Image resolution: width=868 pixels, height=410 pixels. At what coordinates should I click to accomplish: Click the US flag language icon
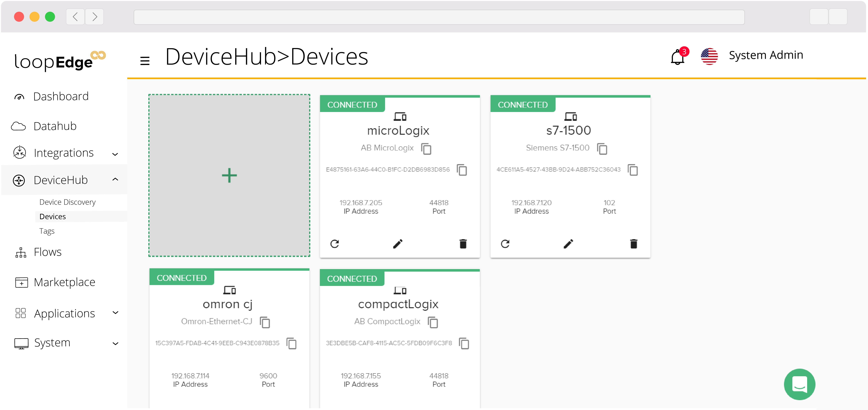[x=709, y=56]
